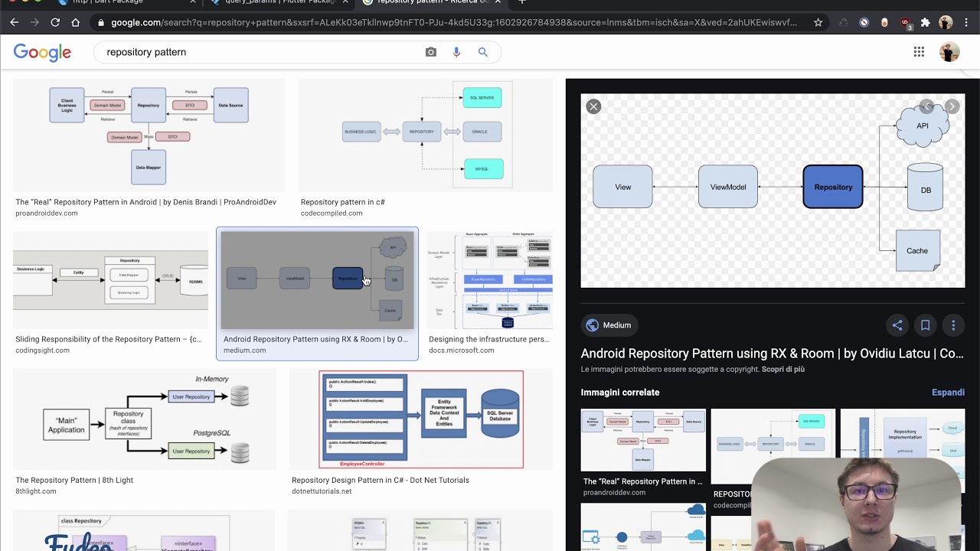Open the 'Android Repository Pattern using RX & Room' title link

click(x=772, y=354)
